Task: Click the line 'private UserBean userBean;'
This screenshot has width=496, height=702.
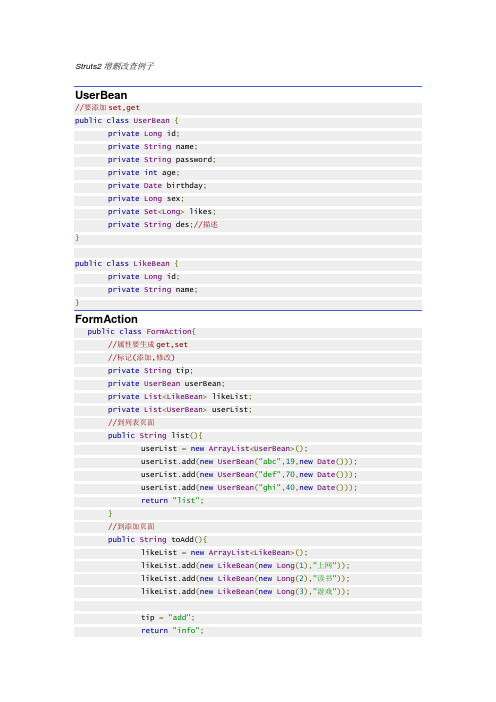Action: click(x=166, y=383)
